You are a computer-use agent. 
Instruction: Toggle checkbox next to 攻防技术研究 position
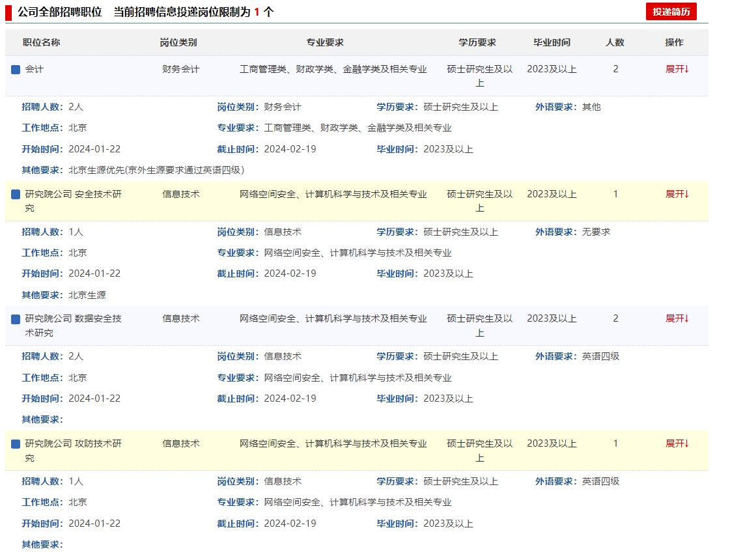[x=16, y=444]
